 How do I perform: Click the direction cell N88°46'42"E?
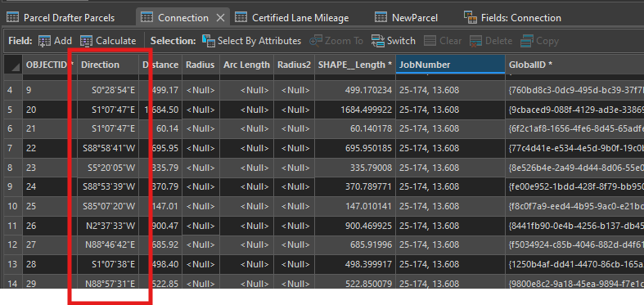point(108,245)
